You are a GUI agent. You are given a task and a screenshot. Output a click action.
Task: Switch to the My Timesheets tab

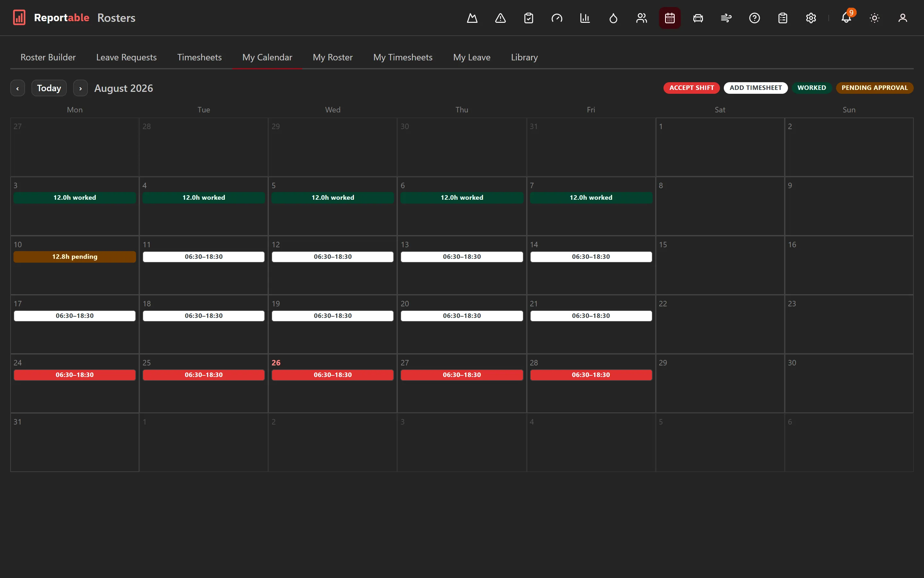click(x=403, y=57)
